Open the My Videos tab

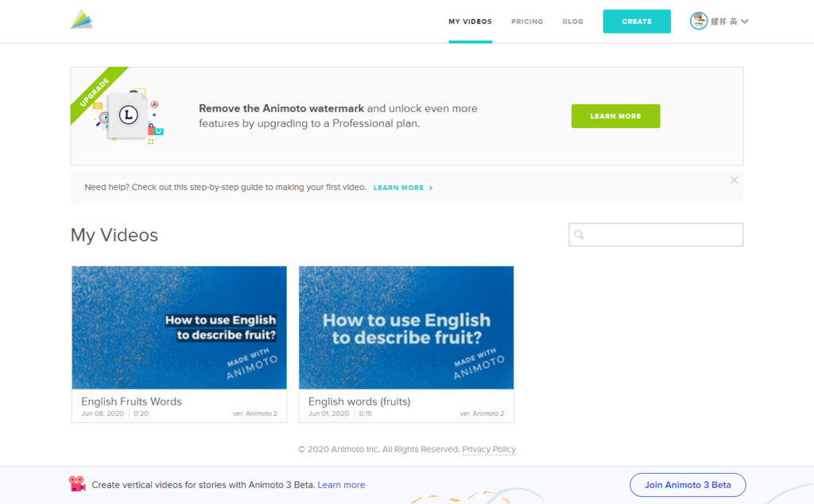pyautogui.click(x=470, y=21)
